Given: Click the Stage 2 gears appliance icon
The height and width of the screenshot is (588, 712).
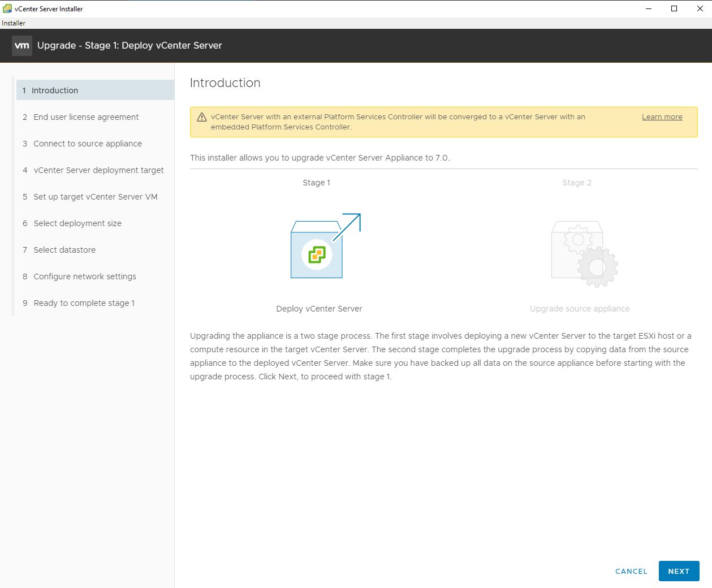Looking at the screenshot, I should 585,254.
